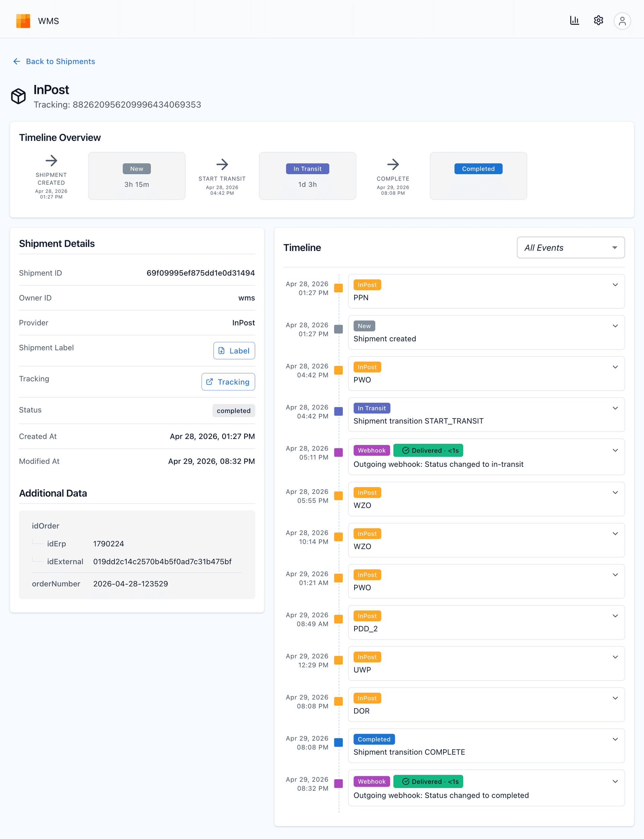Download the shipment Label
This screenshot has height=839, width=644.
click(x=234, y=350)
